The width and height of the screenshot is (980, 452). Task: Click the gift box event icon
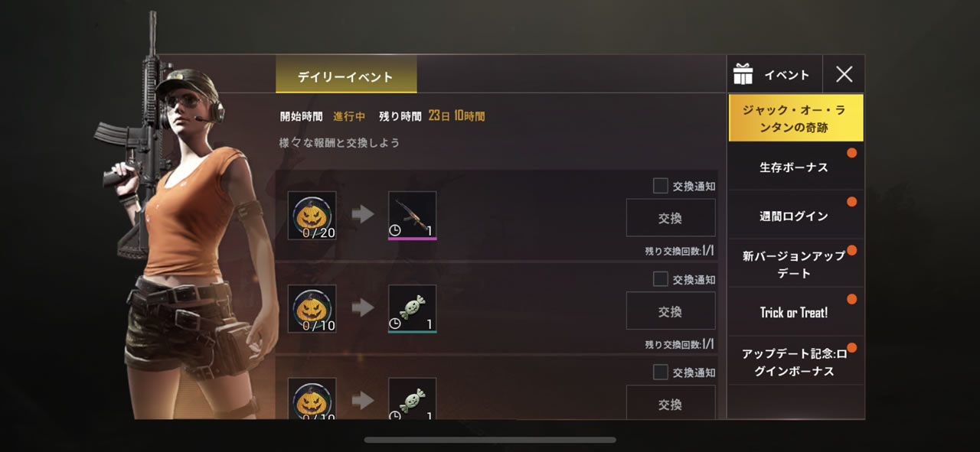[x=743, y=74]
